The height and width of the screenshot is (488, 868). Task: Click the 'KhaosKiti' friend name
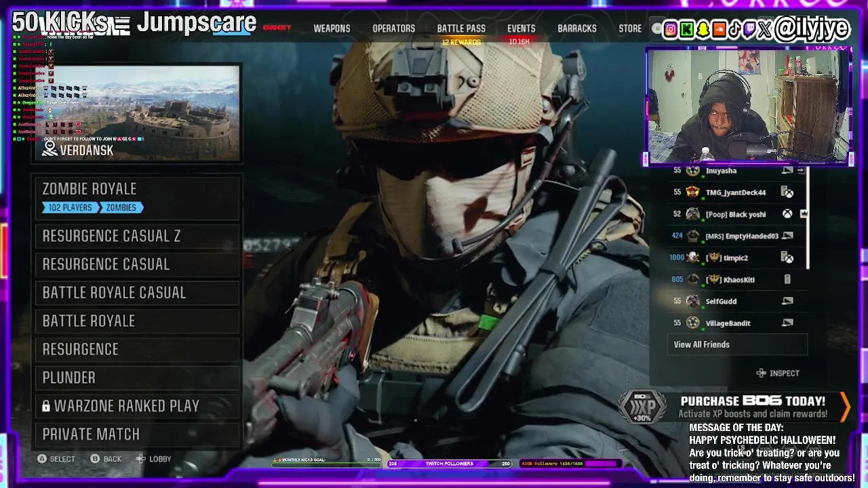pos(739,279)
